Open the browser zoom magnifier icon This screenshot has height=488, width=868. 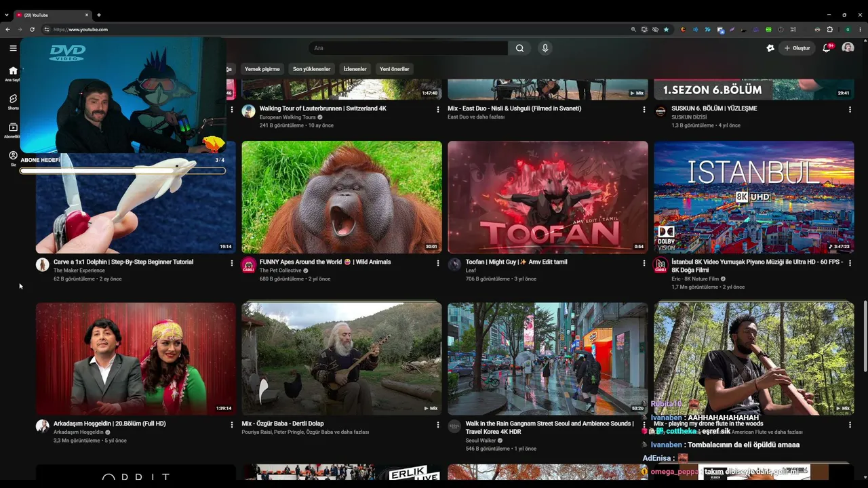pyautogui.click(x=633, y=29)
